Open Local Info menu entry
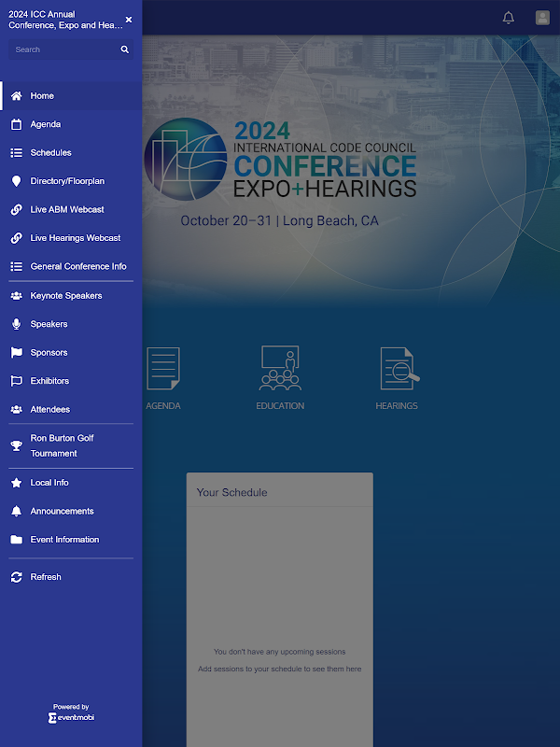The width and height of the screenshot is (560, 747). 71,483
